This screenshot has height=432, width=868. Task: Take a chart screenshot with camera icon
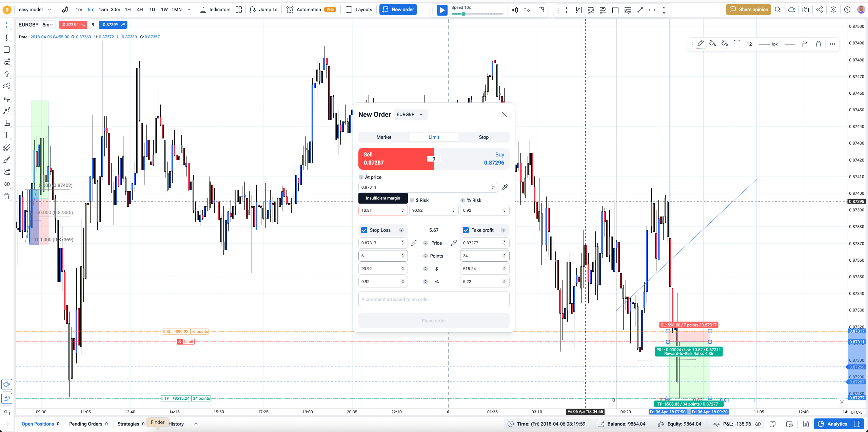click(806, 10)
